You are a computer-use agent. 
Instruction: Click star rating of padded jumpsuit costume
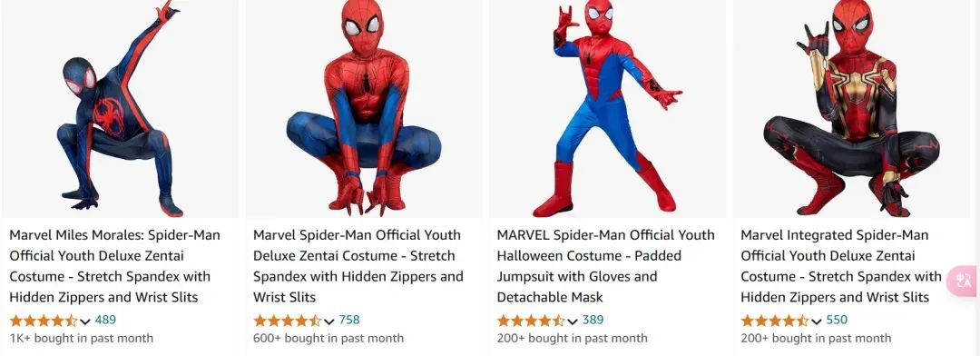click(x=531, y=321)
